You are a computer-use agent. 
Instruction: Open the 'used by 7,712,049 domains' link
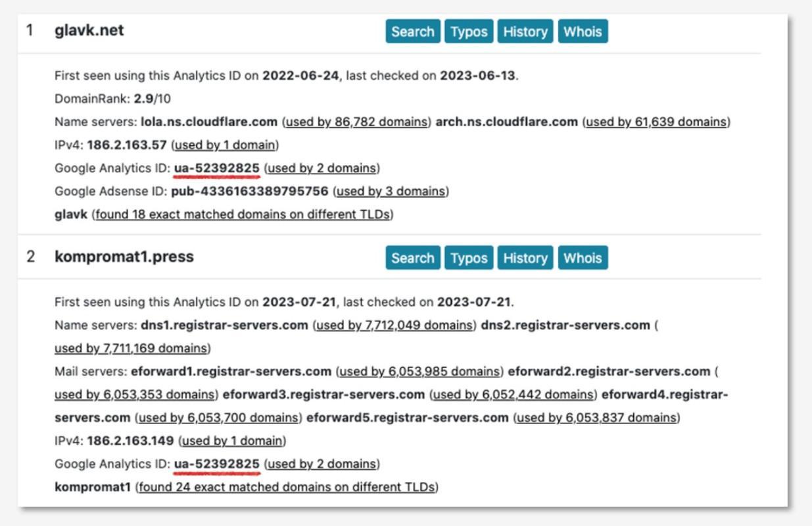pyautogui.click(x=394, y=325)
